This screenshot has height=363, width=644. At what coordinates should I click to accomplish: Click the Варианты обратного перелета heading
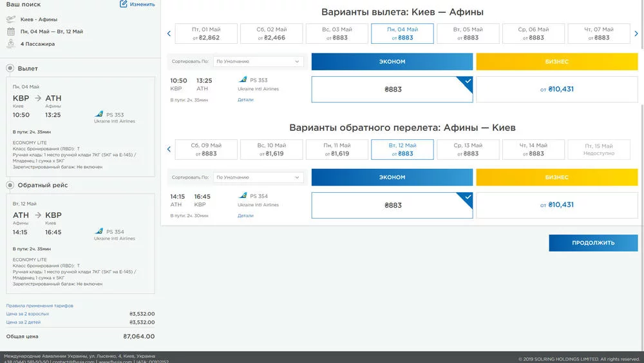coord(402,128)
